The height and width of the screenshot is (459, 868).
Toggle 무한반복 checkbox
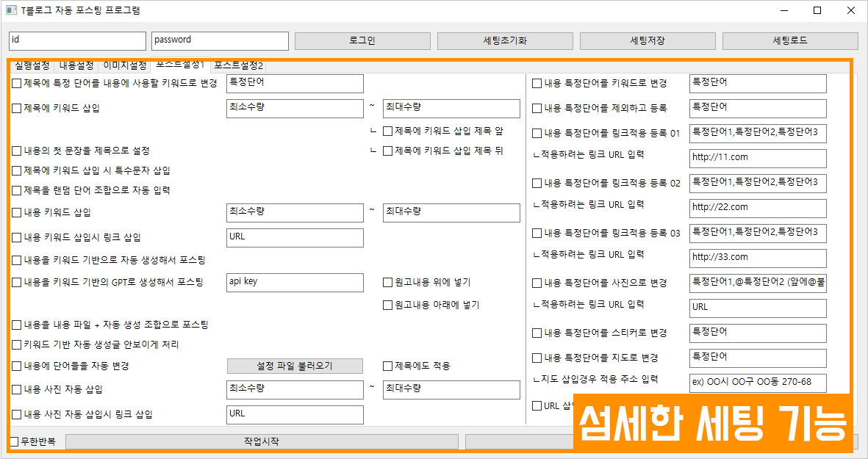point(15,442)
